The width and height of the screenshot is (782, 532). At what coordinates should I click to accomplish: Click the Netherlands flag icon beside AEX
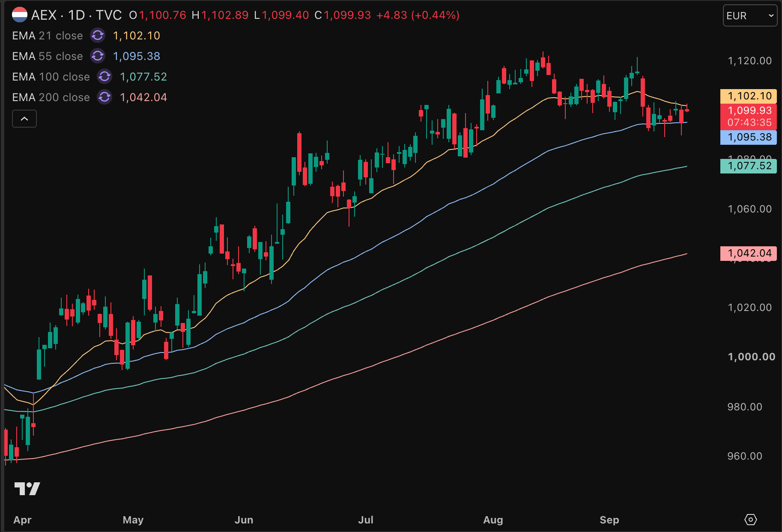(x=20, y=15)
